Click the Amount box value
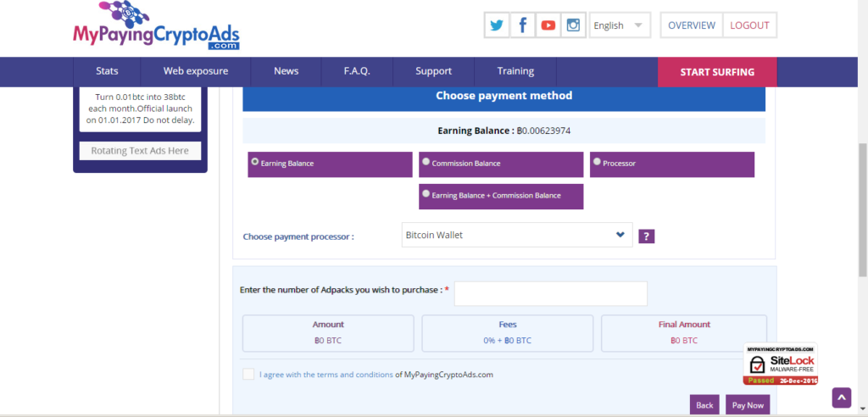The image size is (868, 417). 328,341
